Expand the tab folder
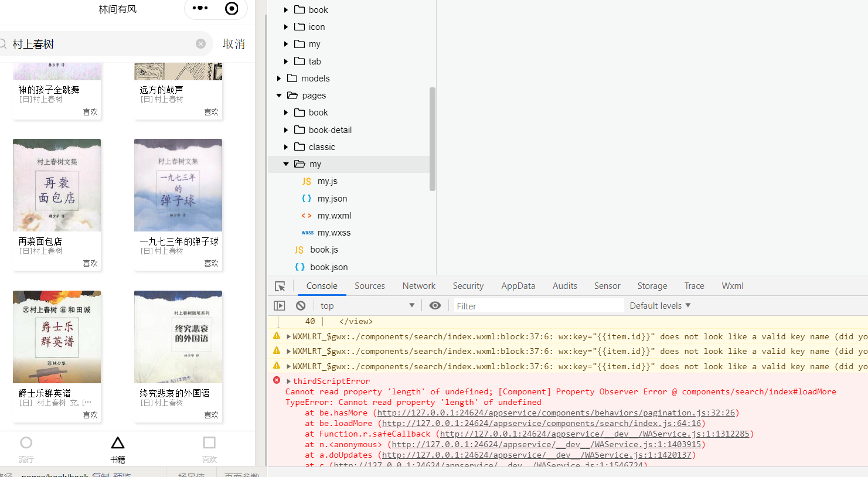 [x=285, y=62]
